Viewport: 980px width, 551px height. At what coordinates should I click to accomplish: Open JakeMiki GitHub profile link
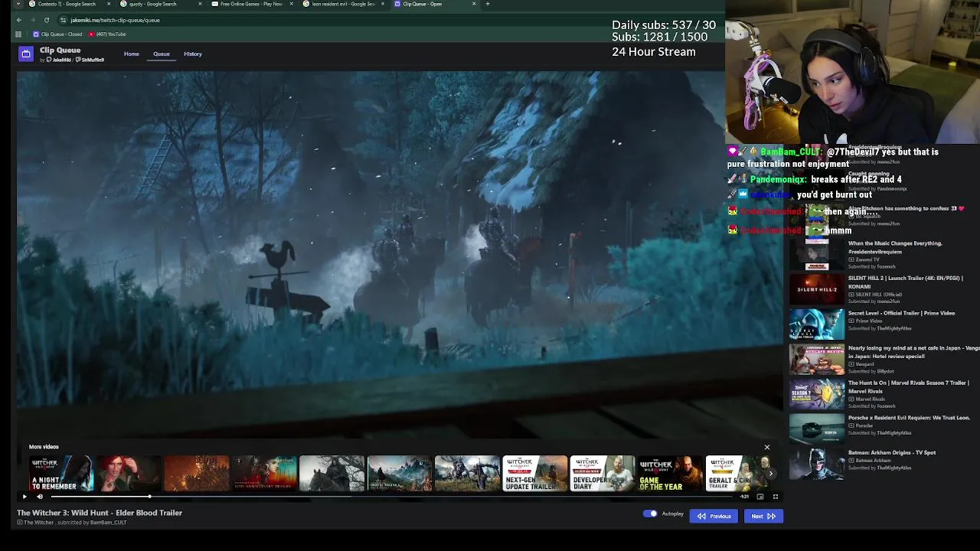tap(60, 60)
